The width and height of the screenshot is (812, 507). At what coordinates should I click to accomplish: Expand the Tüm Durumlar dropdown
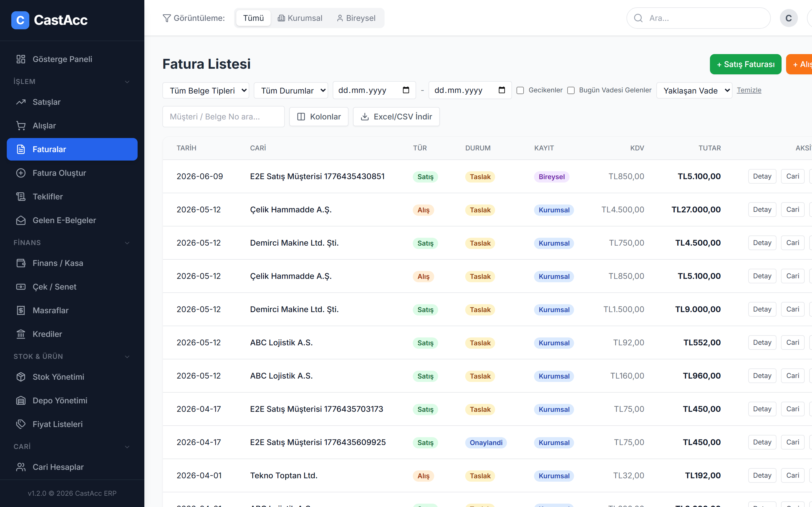(291, 90)
